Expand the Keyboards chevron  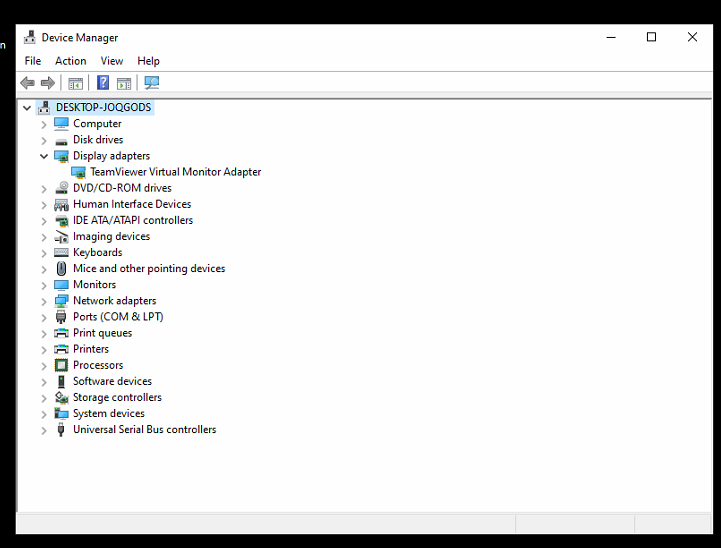coord(44,253)
